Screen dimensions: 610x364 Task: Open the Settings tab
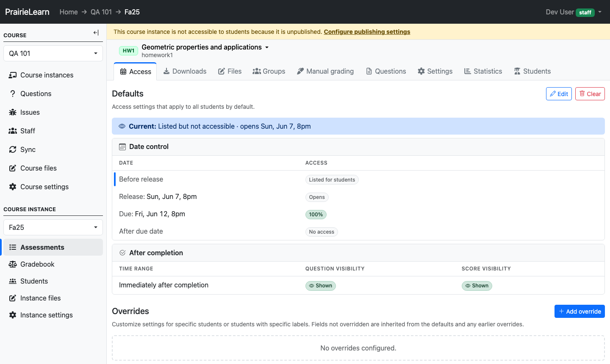click(x=435, y=71)
